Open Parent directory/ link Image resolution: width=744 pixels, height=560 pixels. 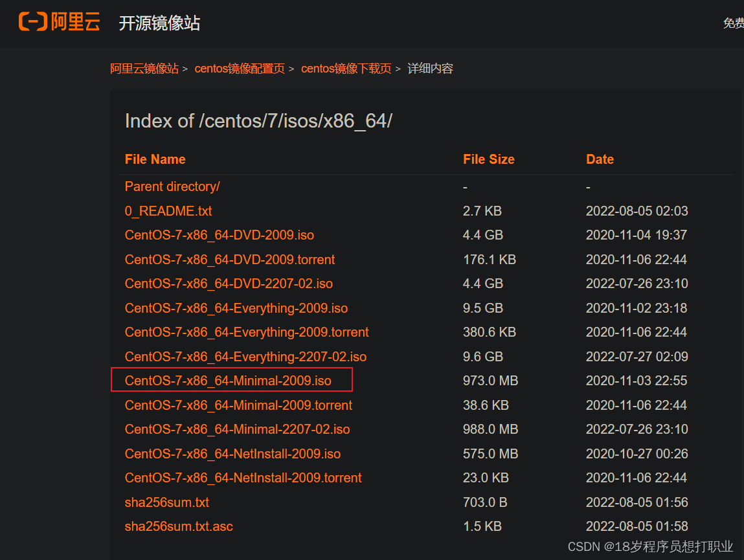172,186
